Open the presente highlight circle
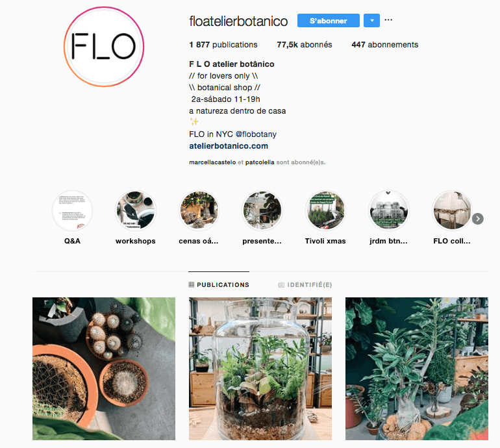500x448 pixels. (x=262, y=210)
